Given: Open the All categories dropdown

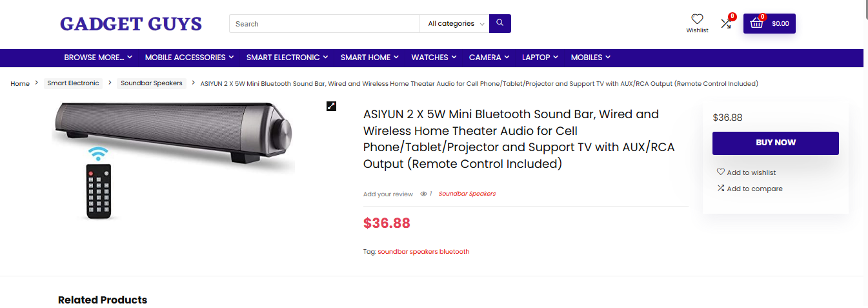Looking at the screenshot, I should point(456,24).
